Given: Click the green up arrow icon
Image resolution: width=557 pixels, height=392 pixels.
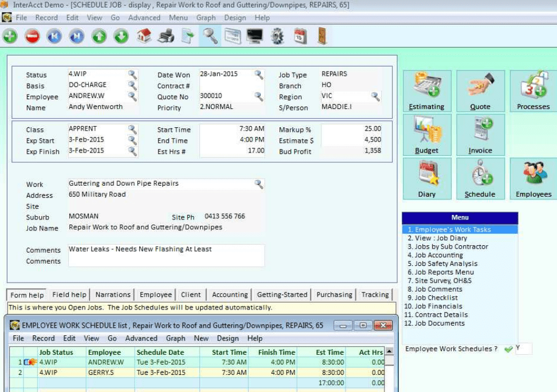Looking at the screenshot, I should [x=99, y=36].
